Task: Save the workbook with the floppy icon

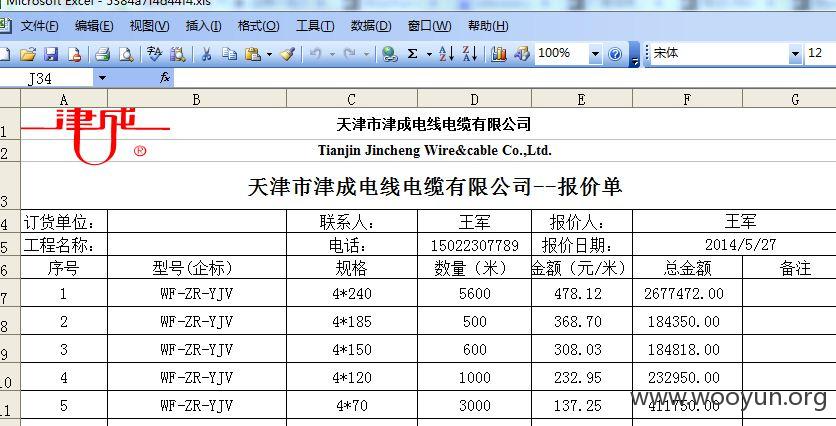Action: click(x=51, y=54)
